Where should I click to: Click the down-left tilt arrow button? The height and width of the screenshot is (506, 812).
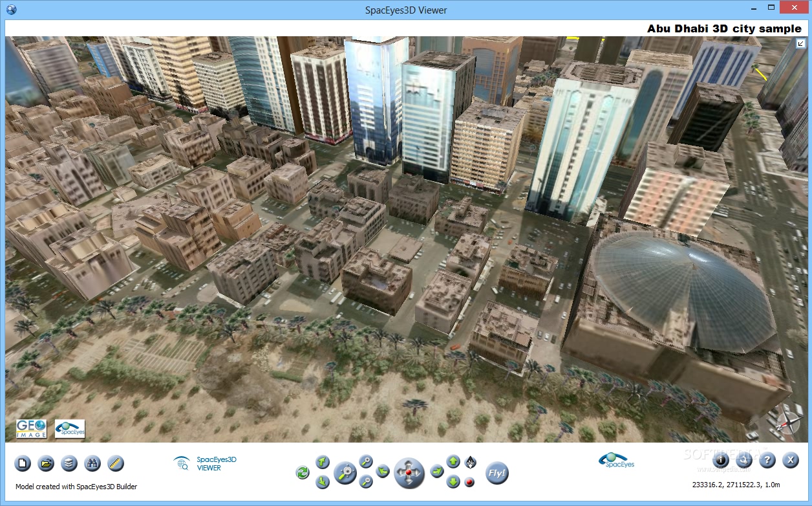click(323, 482)
